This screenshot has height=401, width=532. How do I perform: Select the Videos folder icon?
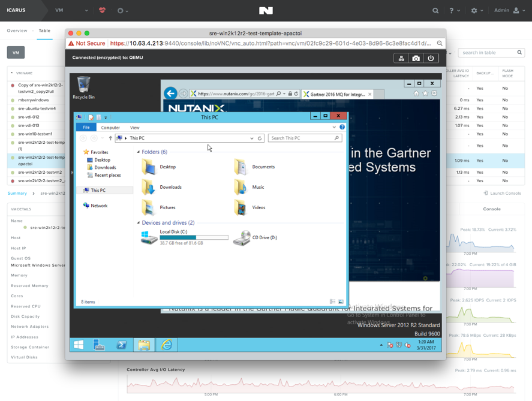click(x=241, y=207)
